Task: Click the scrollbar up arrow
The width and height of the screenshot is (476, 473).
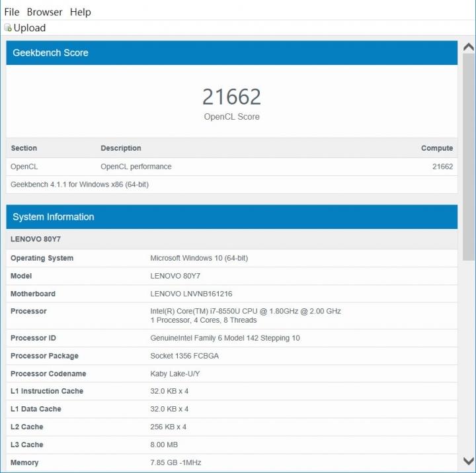Action: (469, 47)
